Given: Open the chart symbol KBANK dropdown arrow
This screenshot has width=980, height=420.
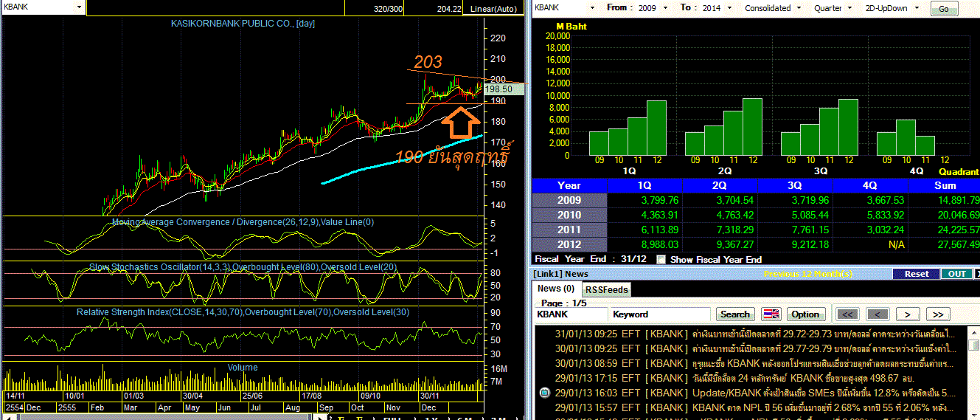Looking at the screenshot, I should (79, 7).
